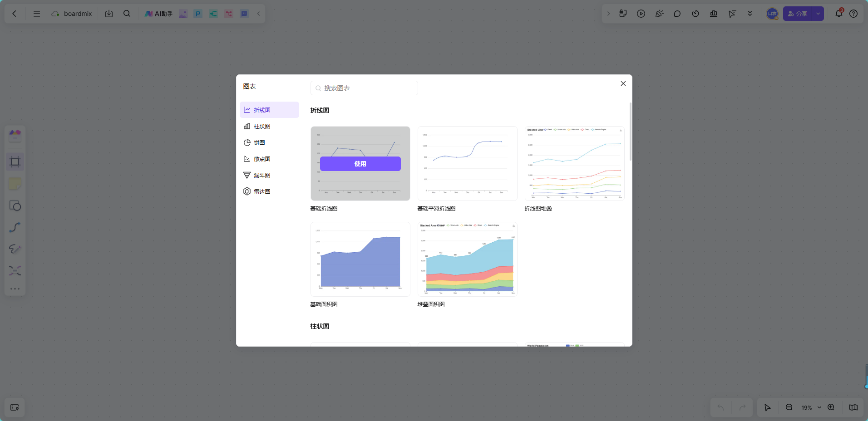
Task: Choose the 基础平滑折线图 thumbnail
Action: point(468,163)
